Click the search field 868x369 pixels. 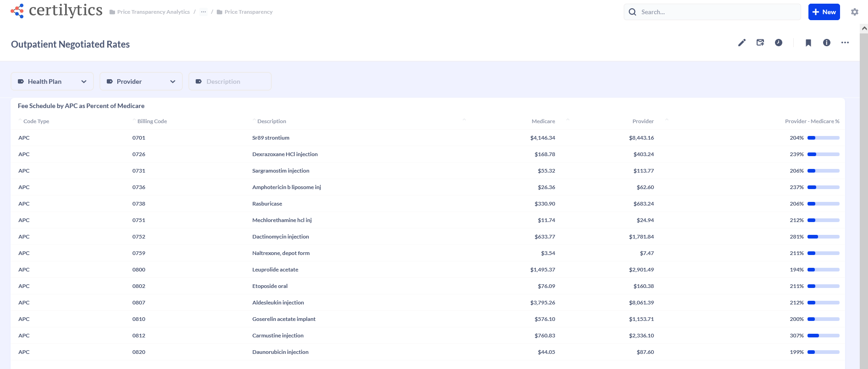712,12
